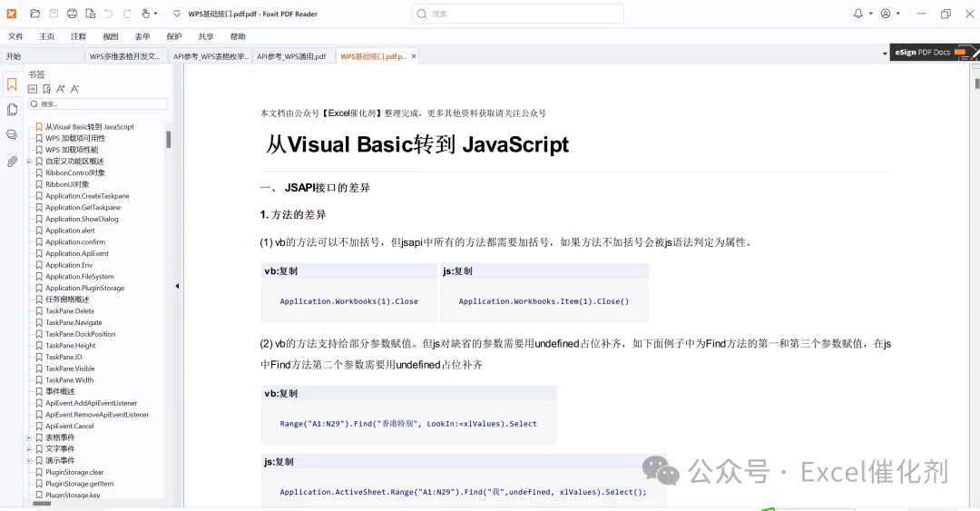This screenshot has width=980, height=511.
Task: Decrease bookmark font size icon
Action: point(75,89)
